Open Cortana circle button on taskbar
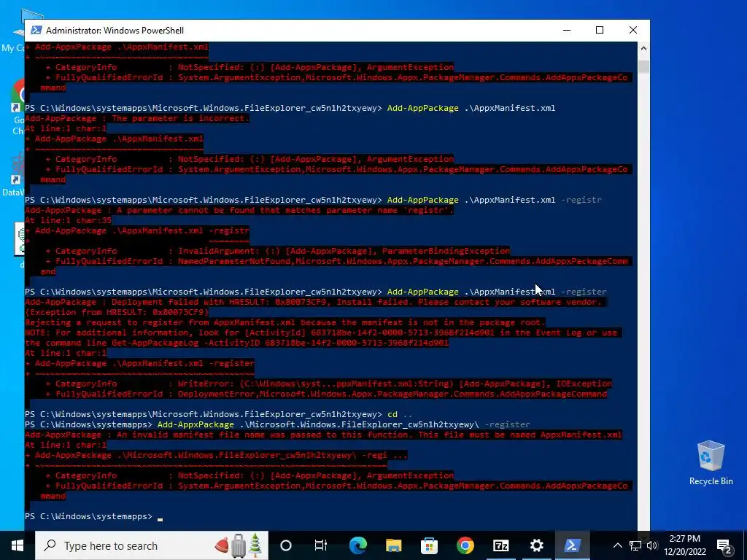Screen dimensions: 747x560 tap(286, 545)
